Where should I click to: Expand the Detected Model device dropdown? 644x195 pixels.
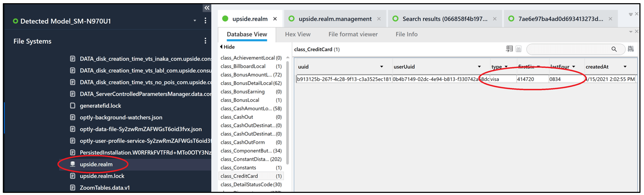pos(195,21)
